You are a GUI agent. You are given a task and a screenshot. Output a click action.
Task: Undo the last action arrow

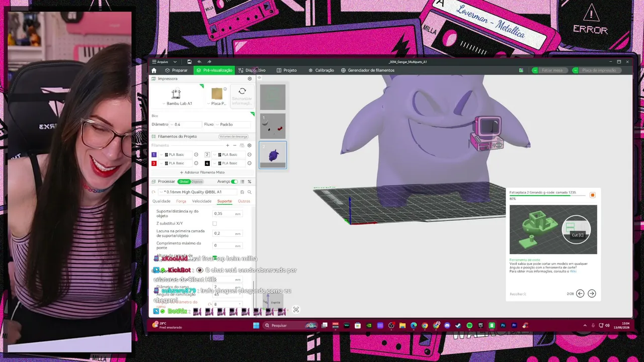[x=199, y=62]
